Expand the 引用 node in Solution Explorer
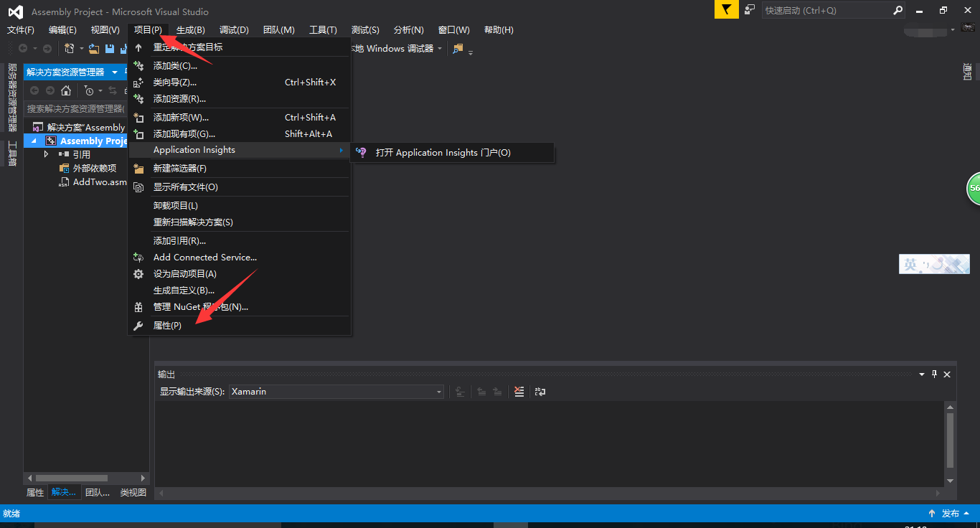This screenshot has height=528, width=980. (45, 154)
